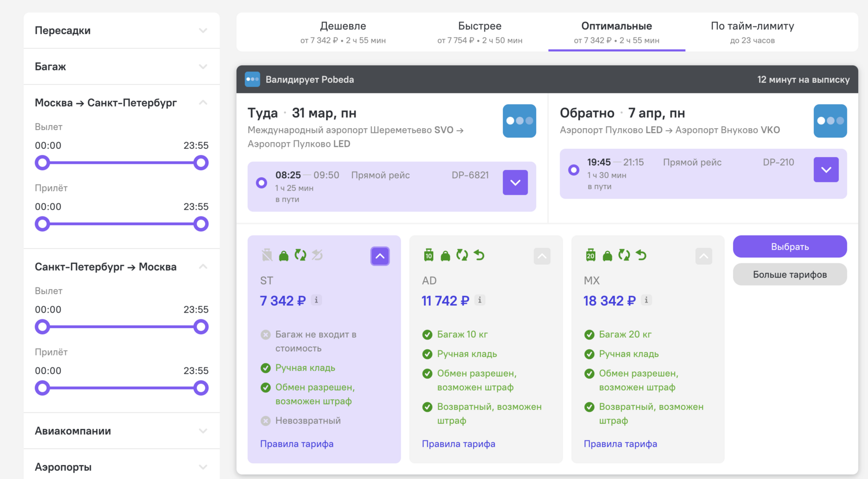868x479 pixels.
Task: Click the refund arrow icon in MX tariff
Action: click(x=641, y=255)
